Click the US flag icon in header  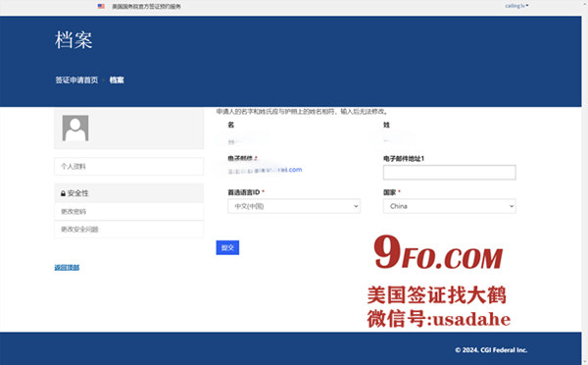101,6
